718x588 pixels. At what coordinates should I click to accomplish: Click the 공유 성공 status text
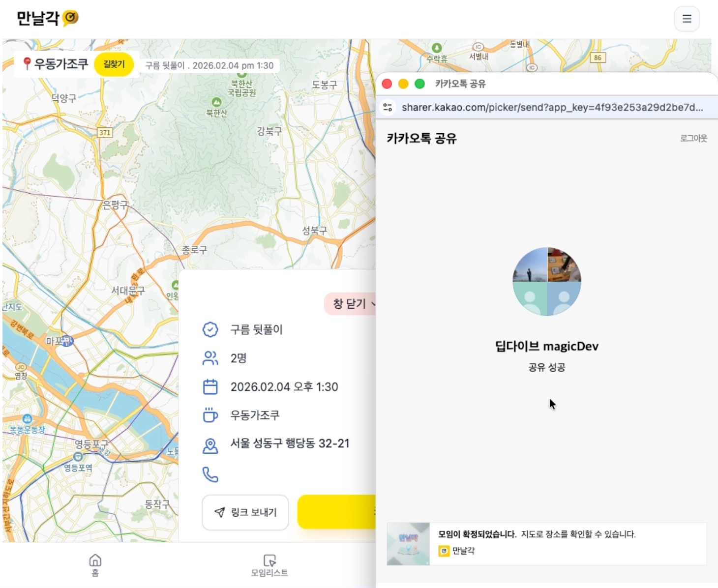(547, 367)
